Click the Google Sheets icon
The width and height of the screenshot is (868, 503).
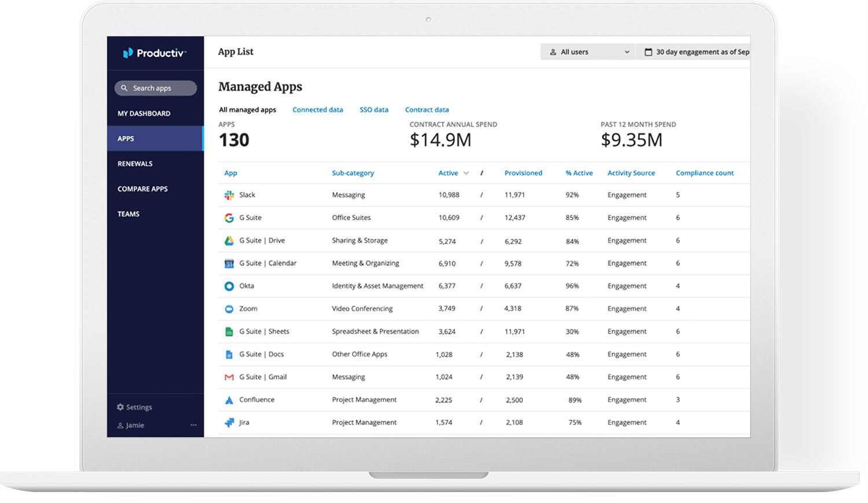click(x=229, y=332)
